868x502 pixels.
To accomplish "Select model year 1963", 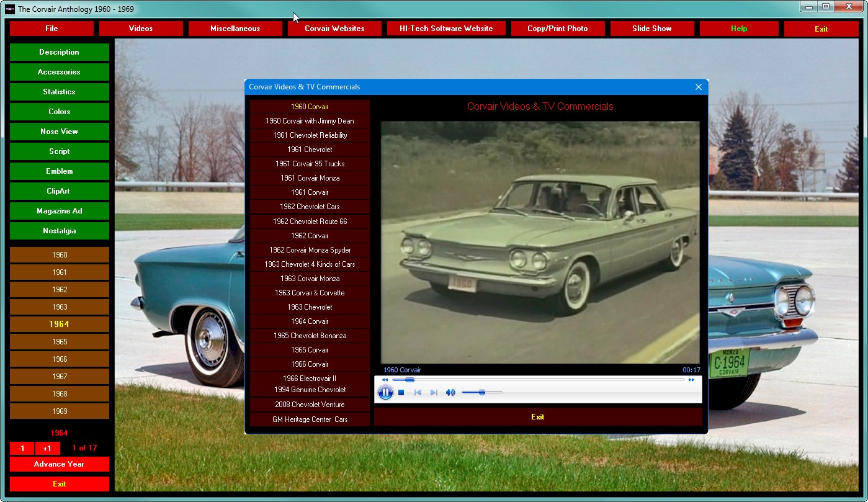I will 60,307.
